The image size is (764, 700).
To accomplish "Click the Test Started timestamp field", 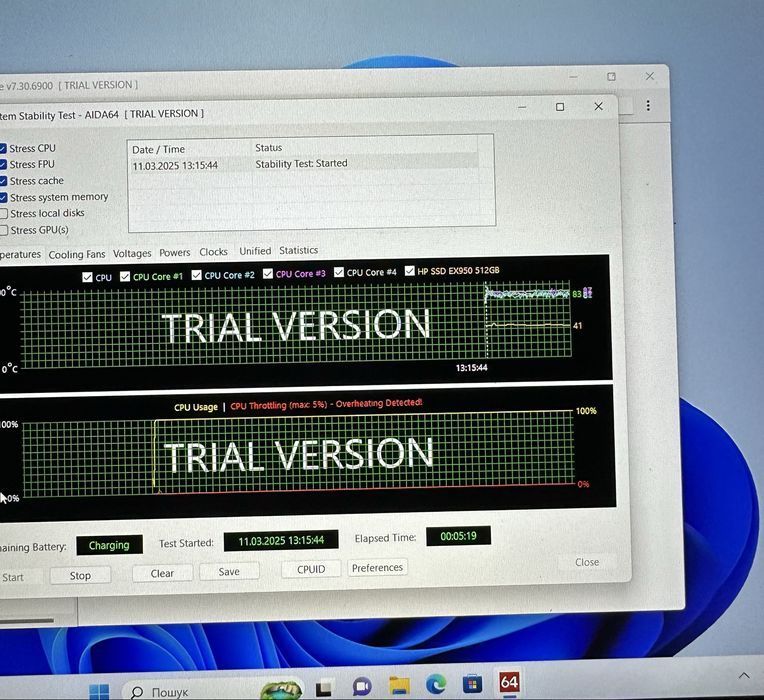I will tap(281, 541).
